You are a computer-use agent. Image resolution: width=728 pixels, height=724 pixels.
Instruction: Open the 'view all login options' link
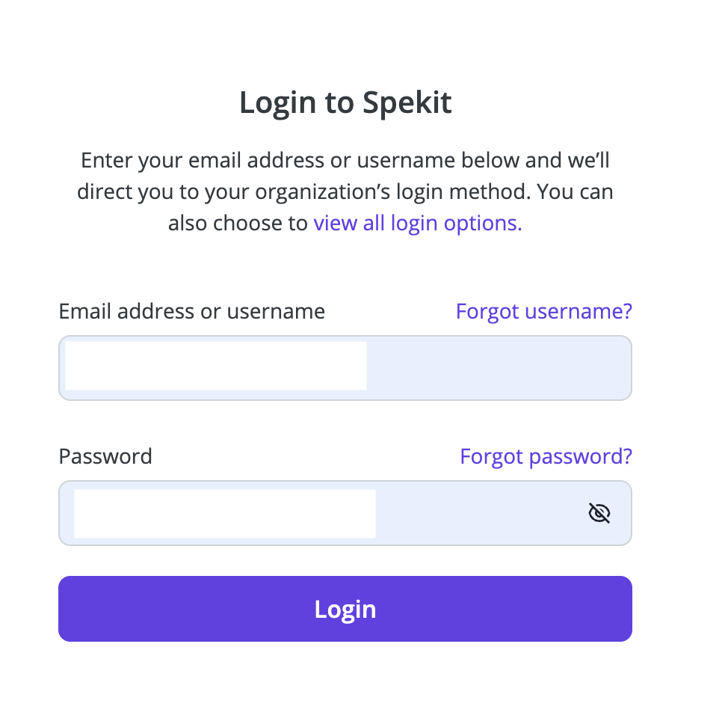click(418, 223)
